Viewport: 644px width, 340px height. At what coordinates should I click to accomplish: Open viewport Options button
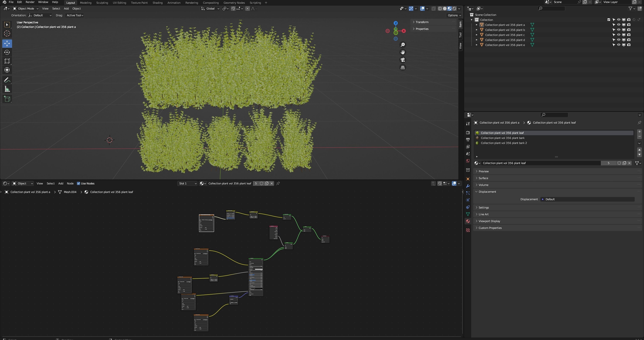(x=454, y=15)
